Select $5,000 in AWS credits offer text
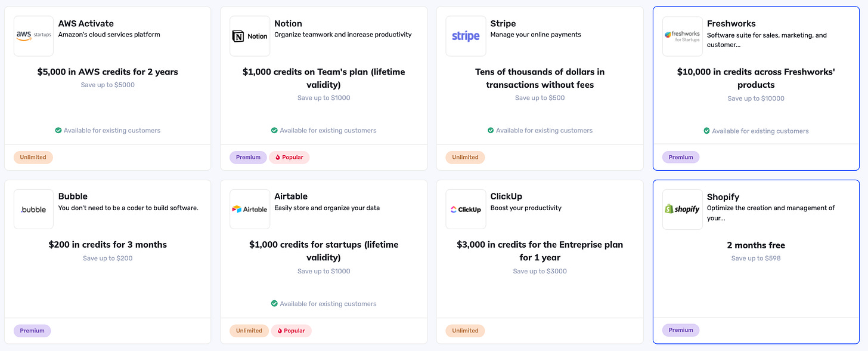 click(108, 72)
